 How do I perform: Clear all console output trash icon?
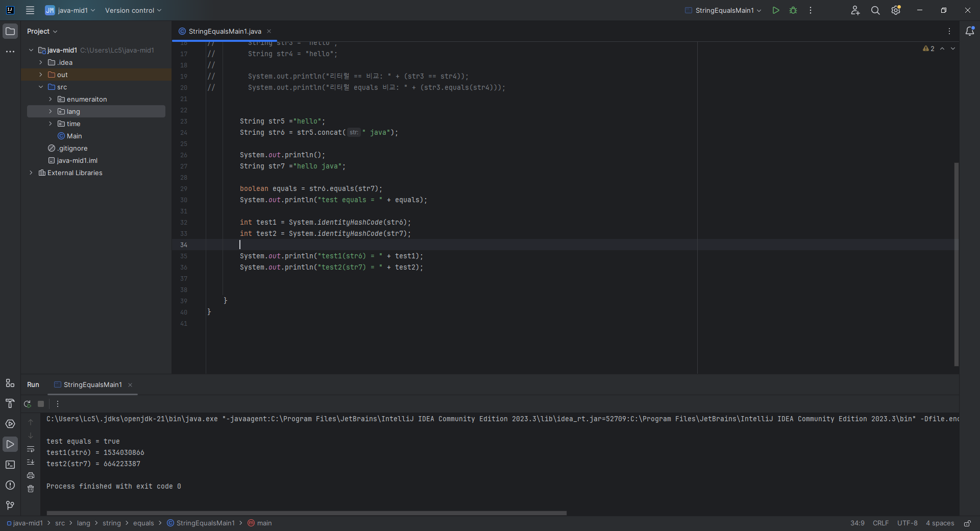click(31, 489)
